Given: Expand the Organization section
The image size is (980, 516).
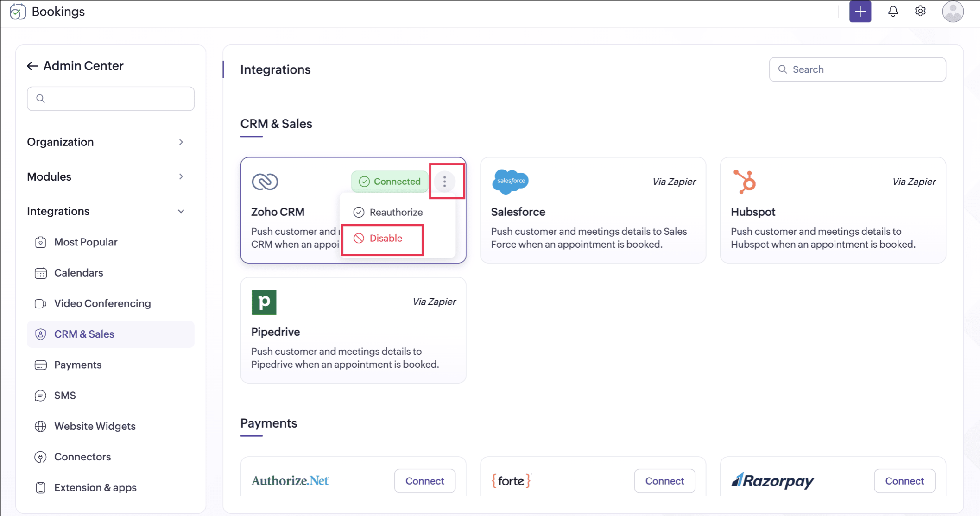Looking at the screenshot, I should (x=181, y=142).
